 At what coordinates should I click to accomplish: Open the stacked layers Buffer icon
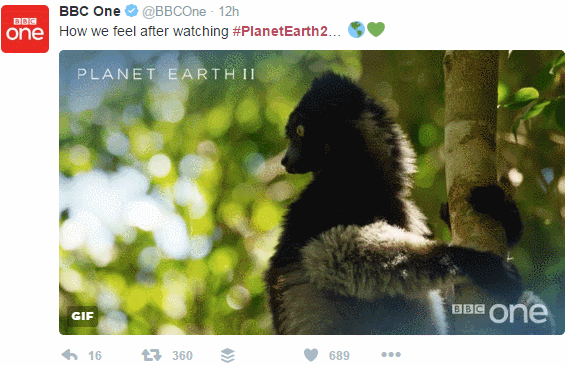[x=227, y=356]
